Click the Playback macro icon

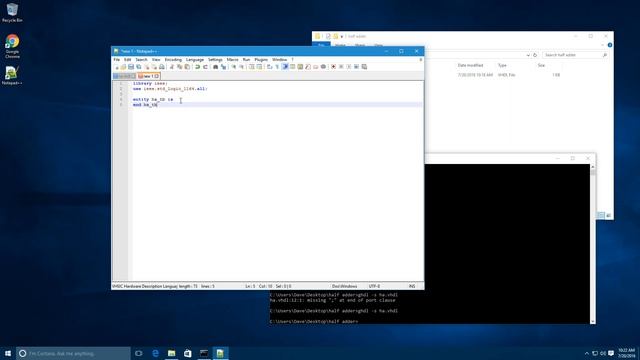point(349,67)
